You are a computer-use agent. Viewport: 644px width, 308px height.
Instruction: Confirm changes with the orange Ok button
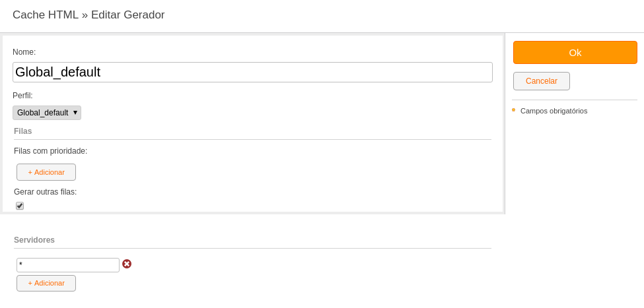575,53
